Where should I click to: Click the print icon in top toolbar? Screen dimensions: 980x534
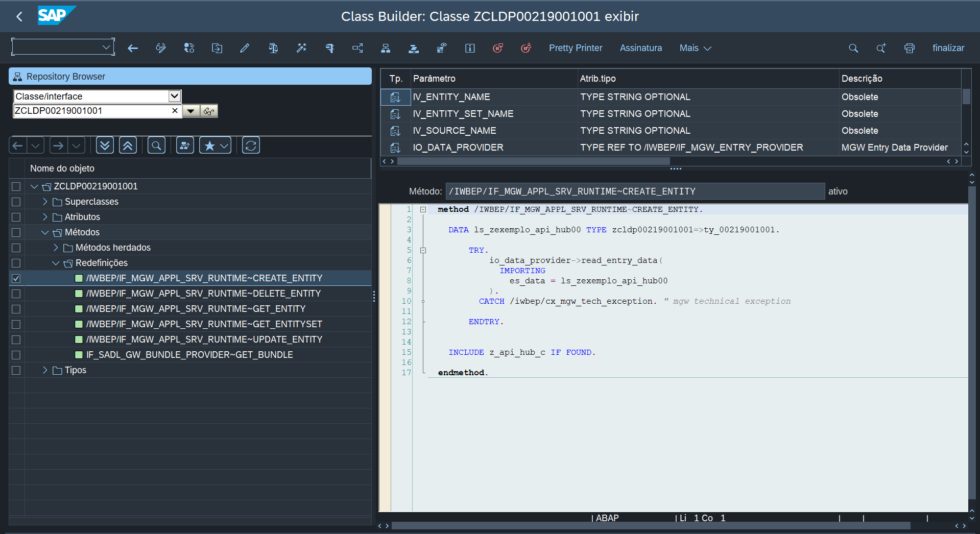(909, 48)
